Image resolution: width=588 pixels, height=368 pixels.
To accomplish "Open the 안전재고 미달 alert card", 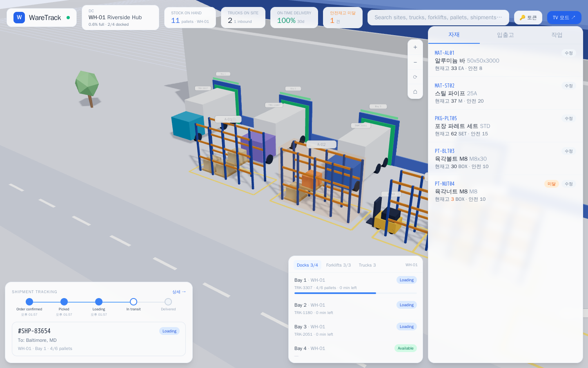I will coord(343,18).
